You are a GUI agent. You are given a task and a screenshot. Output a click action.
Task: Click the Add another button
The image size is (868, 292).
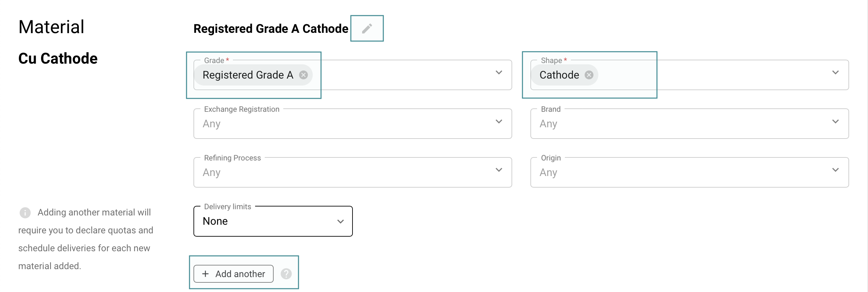[233, 273]
